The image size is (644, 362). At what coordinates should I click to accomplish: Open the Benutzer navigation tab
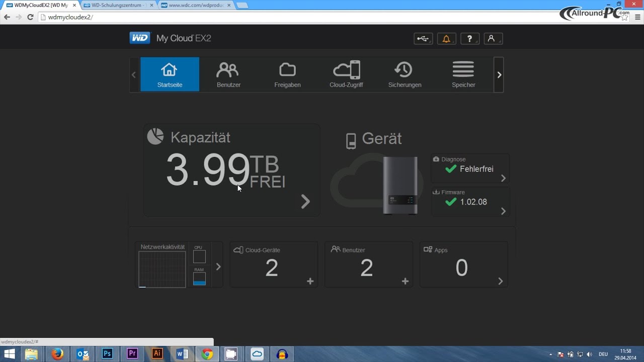[228, 74]
